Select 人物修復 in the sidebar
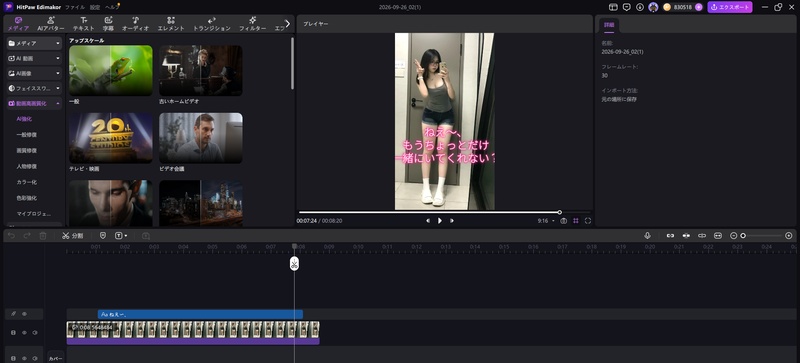The width and height of the screenshot is (800, 363). coord(27,166)
